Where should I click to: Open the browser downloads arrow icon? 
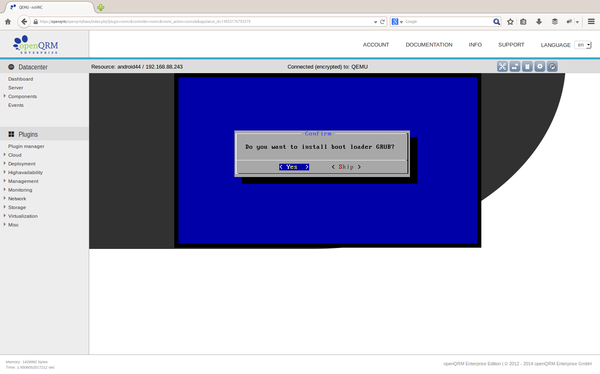point(539,22)
